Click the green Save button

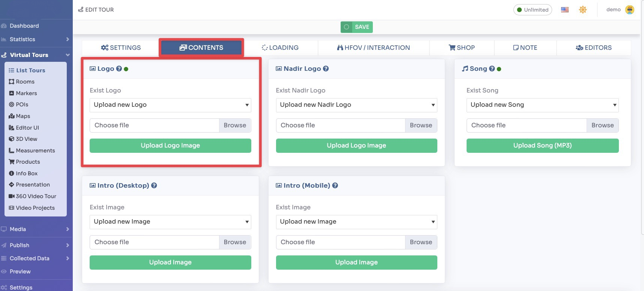(357, 27)
